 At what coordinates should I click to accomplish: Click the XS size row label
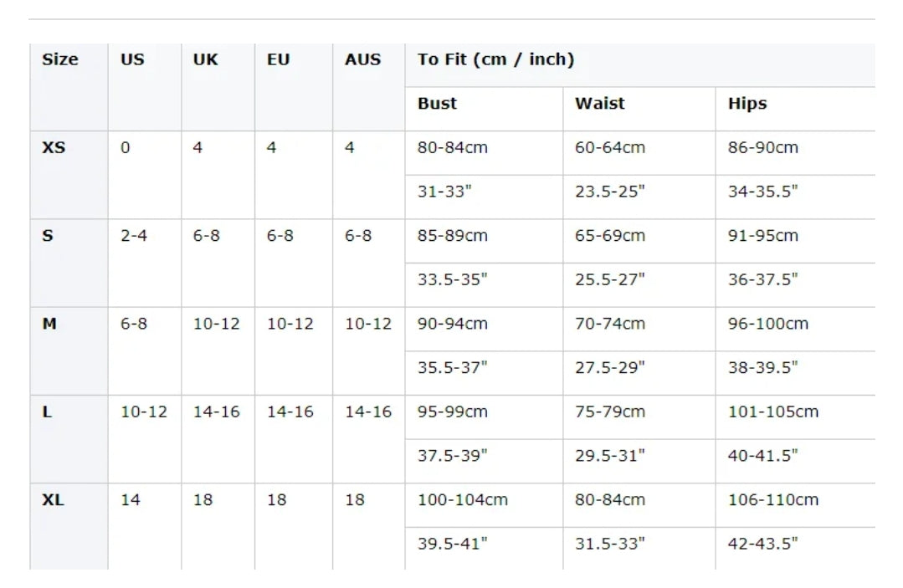click(x=54, y=148)
